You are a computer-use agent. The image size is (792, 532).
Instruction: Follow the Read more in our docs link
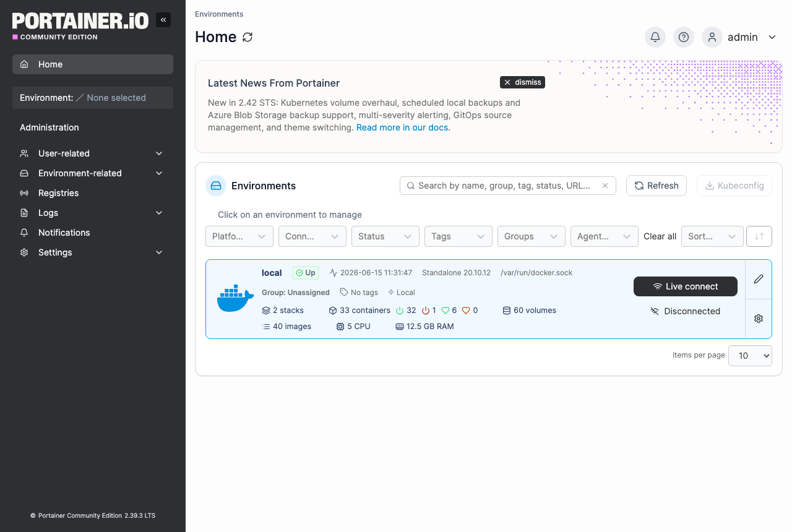pos(402,127)
